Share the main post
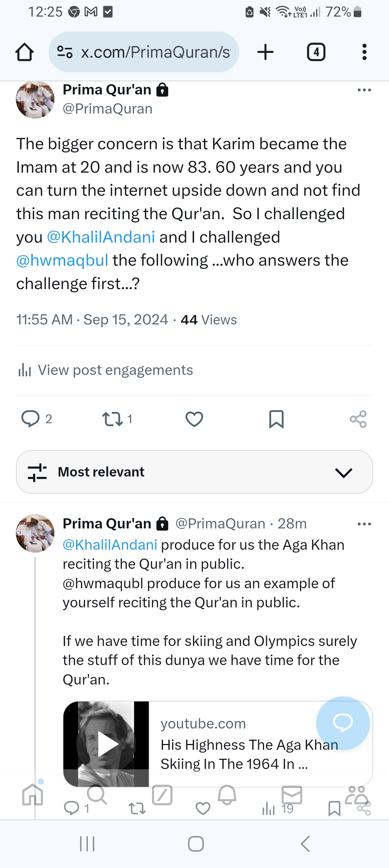The width and height of the screenshot is (389, 868). [x=358, y=419]
